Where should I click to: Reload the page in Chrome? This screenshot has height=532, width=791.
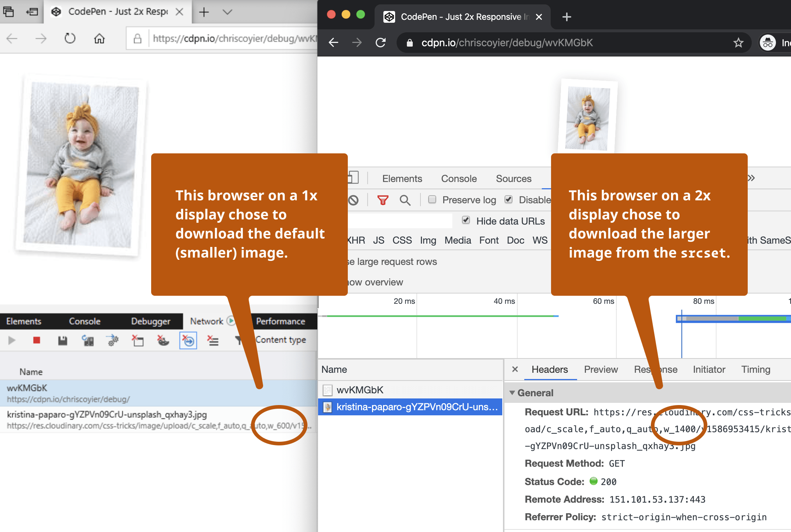point(381,43)
